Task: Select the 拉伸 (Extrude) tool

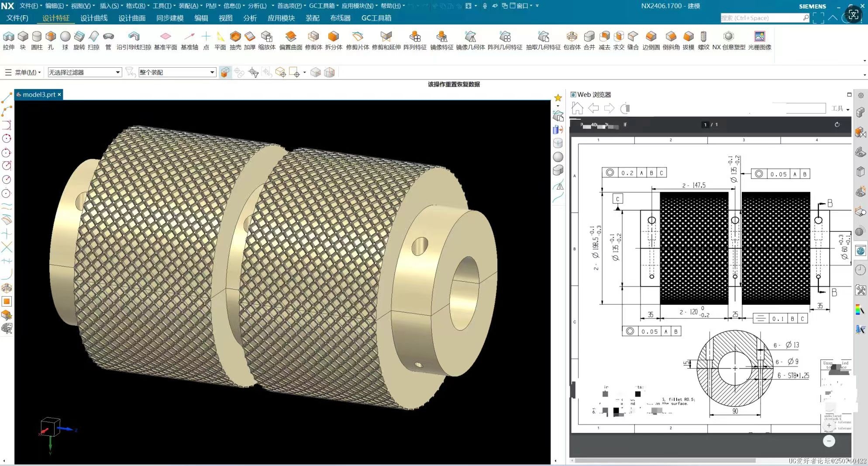Action: pos(8,40)
